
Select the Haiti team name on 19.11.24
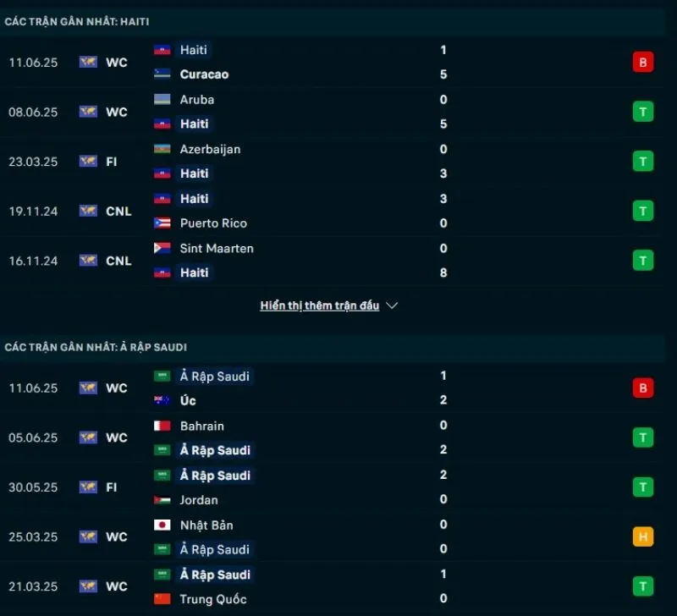coord(194,199)
